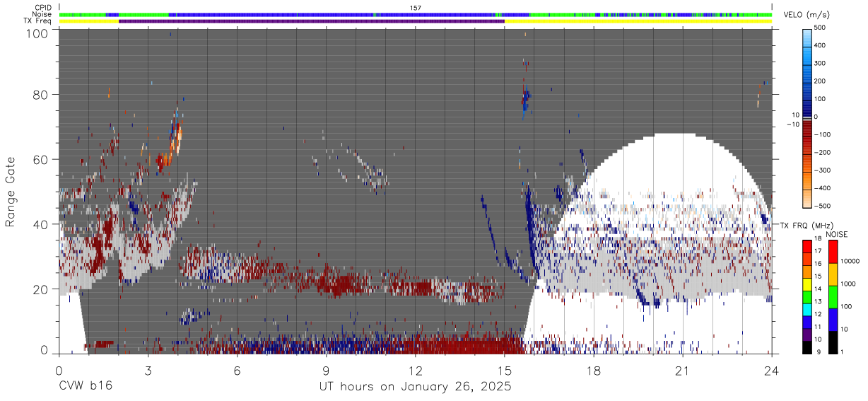
Task: Click the cyan swatch in TX FRQ legend
Action: click(807, 309)
